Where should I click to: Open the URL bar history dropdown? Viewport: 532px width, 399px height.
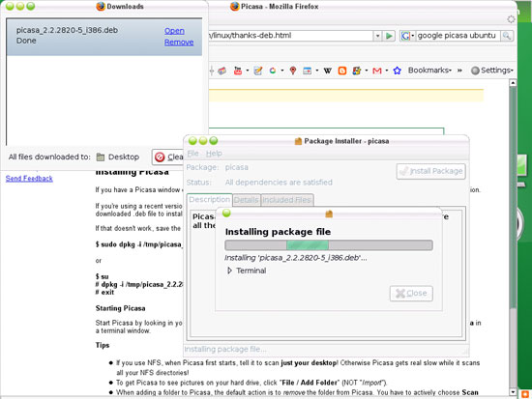377,36
